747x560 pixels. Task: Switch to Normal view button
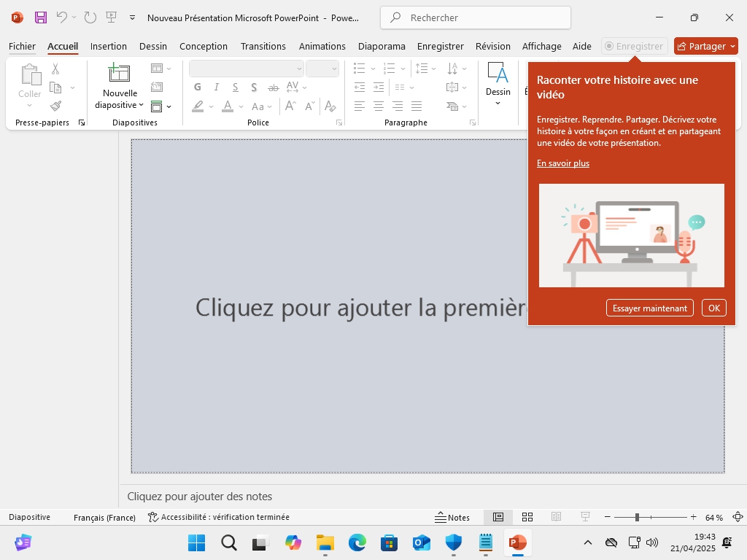[x=498, y=517]
